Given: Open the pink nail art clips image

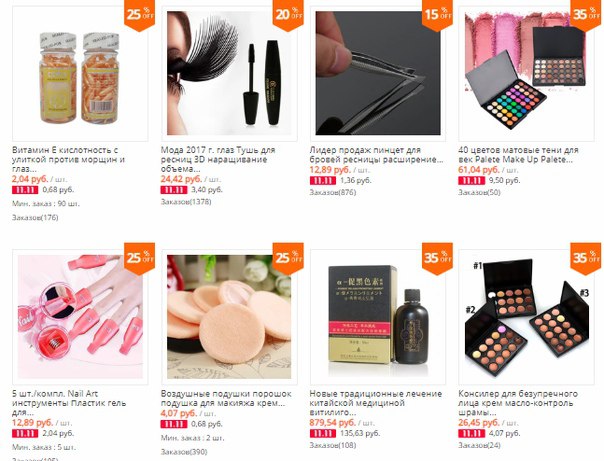Looking at the screenshot, I should tap(80, 317).
